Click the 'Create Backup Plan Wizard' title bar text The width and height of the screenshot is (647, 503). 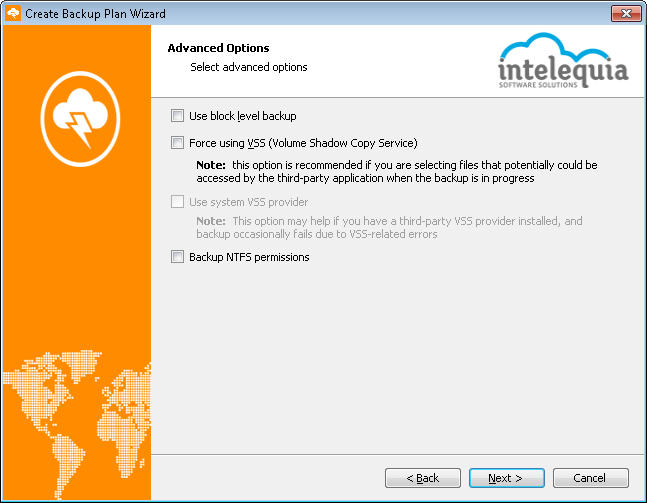point(95,14)
